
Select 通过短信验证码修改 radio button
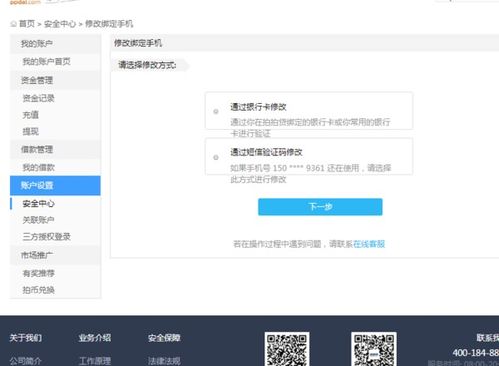[216, 157]
